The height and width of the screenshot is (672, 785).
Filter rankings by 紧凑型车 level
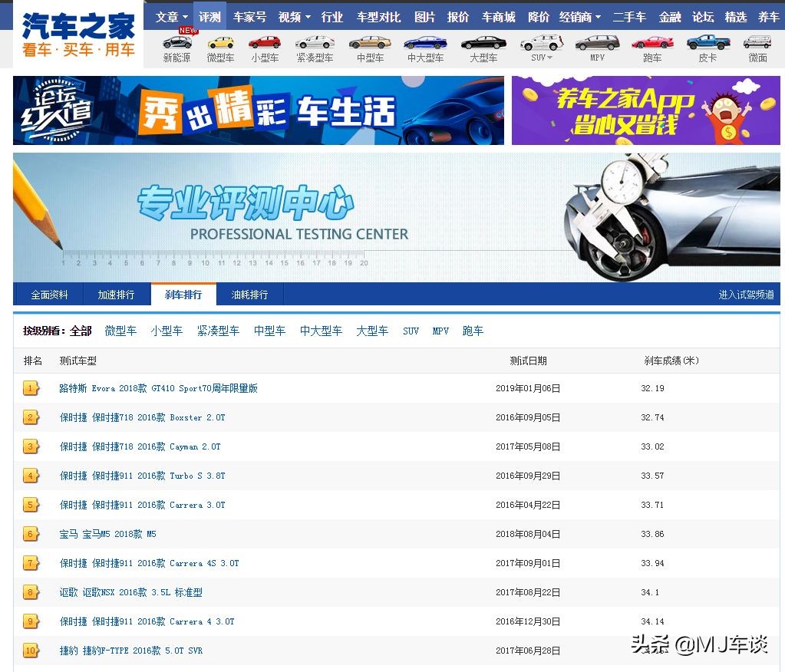point(218,331)
